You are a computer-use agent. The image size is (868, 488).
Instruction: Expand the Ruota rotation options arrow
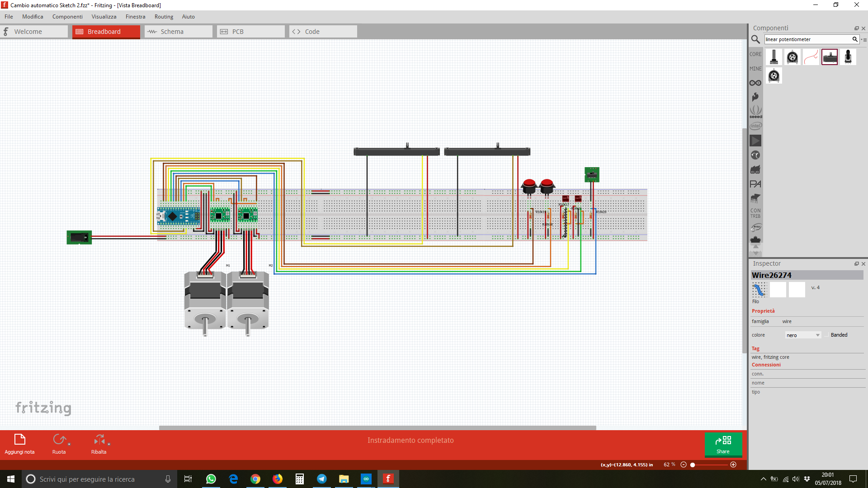tap(69, 445)
